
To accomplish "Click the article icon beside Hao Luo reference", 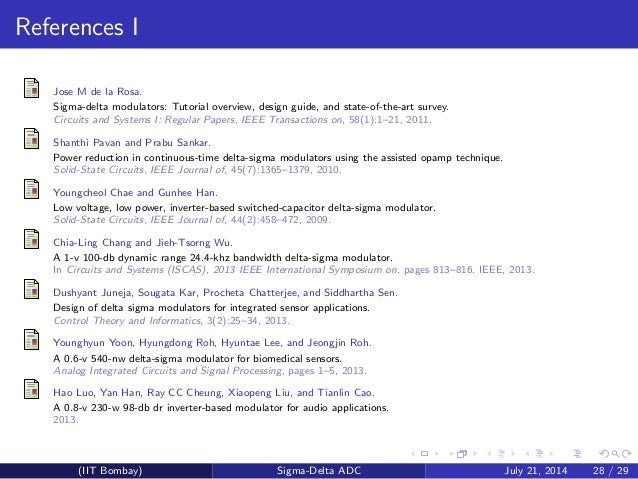I will coord(31,389).
